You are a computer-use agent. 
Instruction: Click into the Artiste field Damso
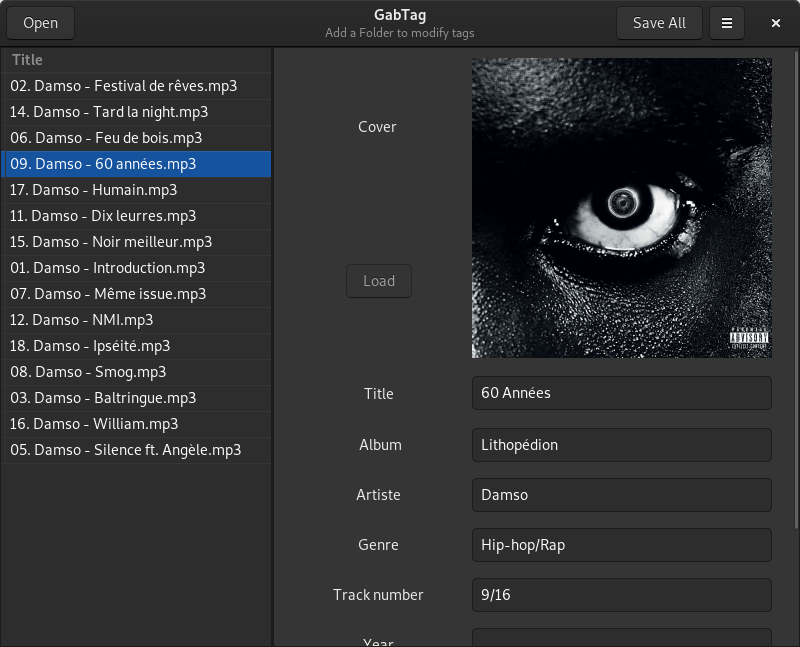[x=621, y=495]
